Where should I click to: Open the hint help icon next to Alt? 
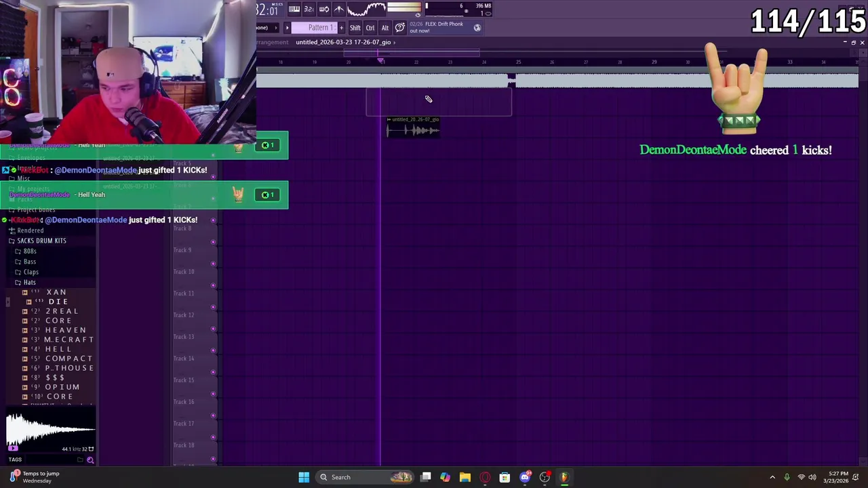point(400,28)
